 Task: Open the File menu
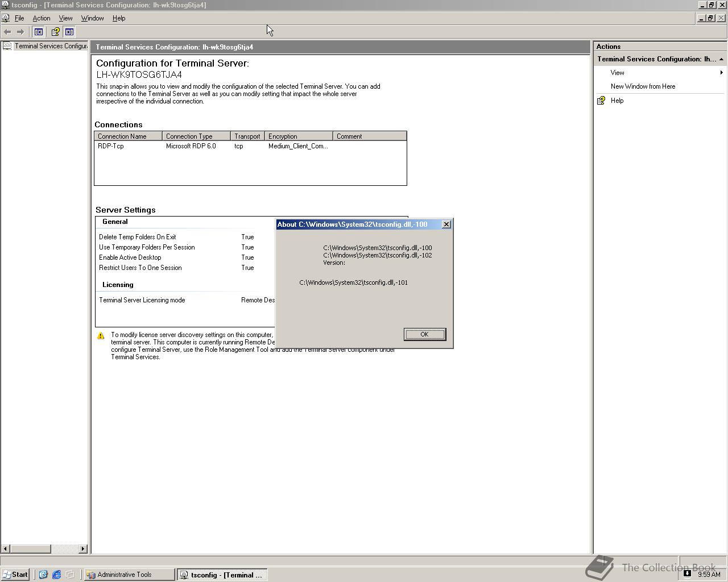pyautogui.click(x=19, y=18)
